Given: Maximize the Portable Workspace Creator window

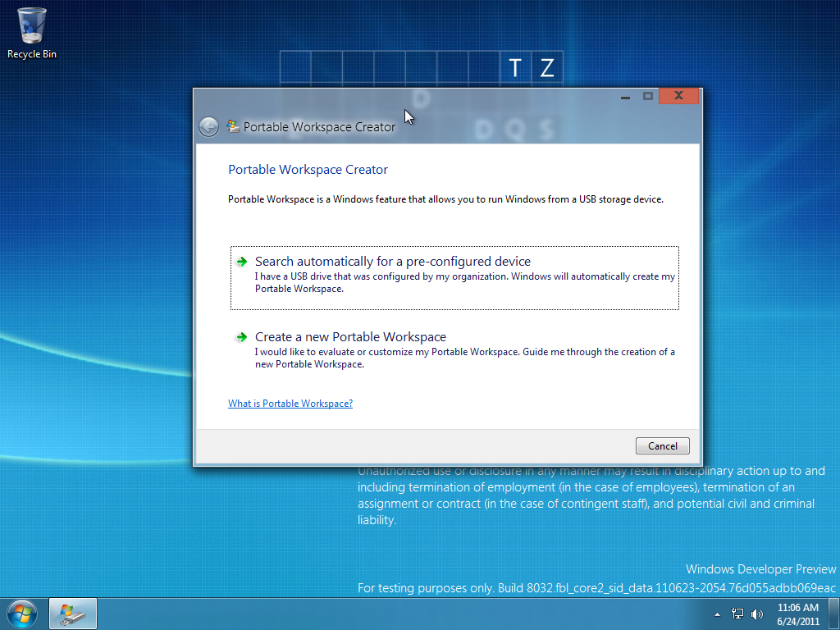Looking at the screenshot, I should pos(648,97).
